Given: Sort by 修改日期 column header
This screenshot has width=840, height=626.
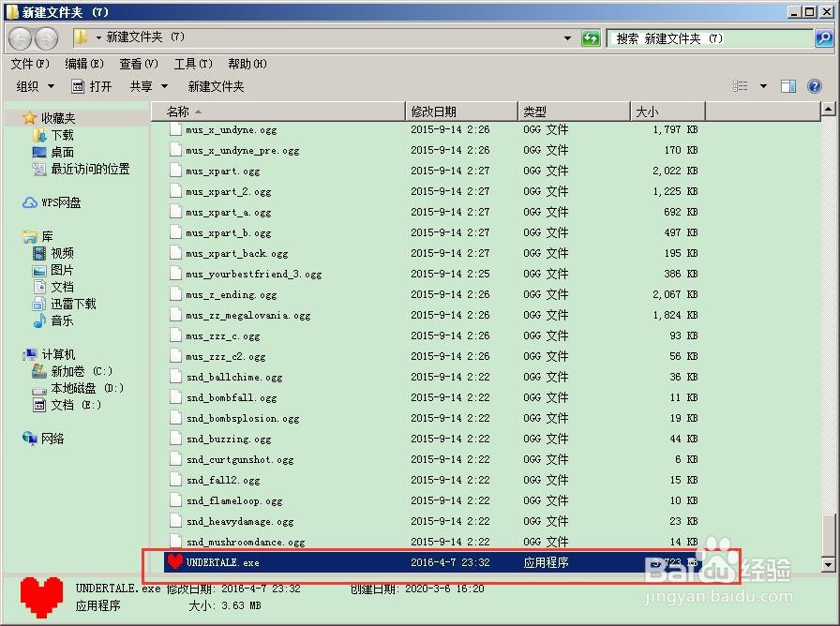Looking at the screenshot, I should coord(462,112).
